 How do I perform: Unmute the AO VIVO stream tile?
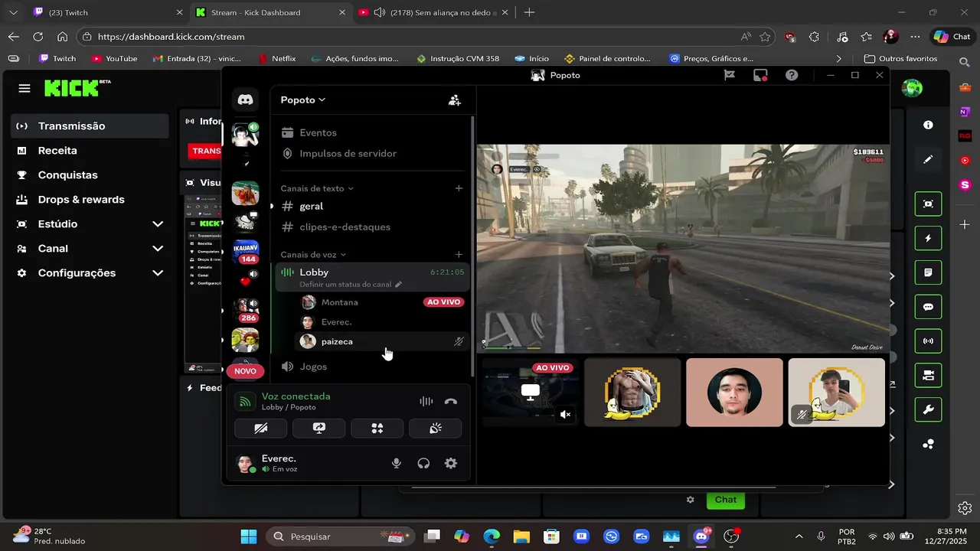click(566, 414)
